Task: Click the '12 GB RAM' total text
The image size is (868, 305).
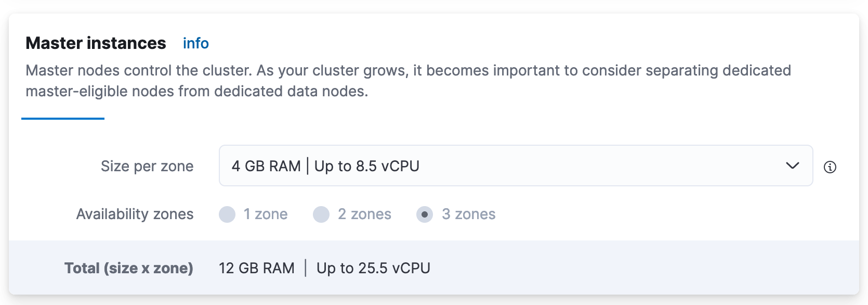Action: (257, 267)
